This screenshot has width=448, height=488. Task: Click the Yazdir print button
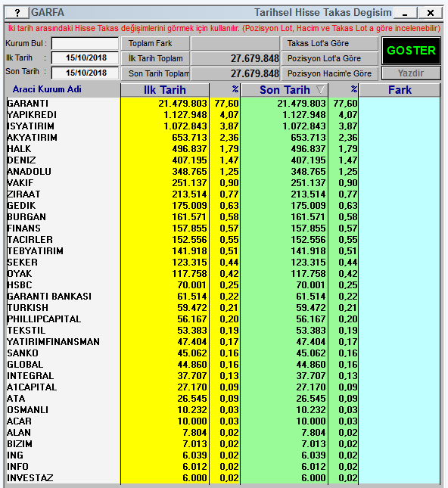point(411,73)
